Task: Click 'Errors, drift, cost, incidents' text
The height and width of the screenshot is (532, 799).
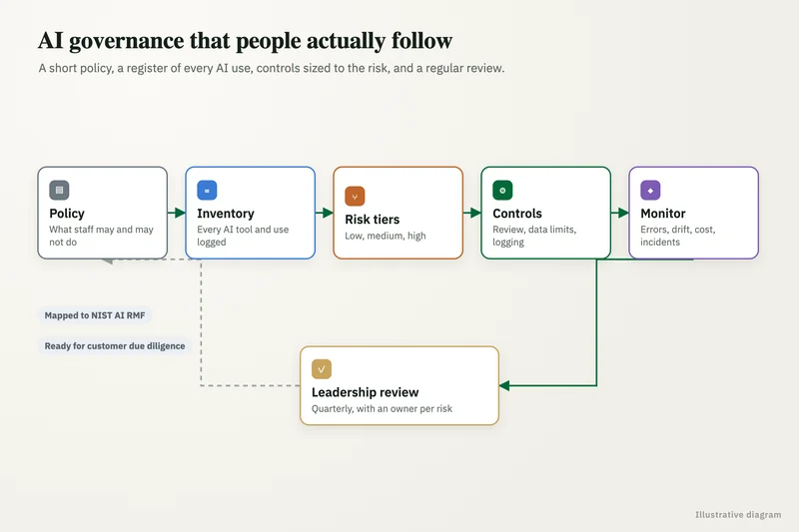Action: point(678,236)
